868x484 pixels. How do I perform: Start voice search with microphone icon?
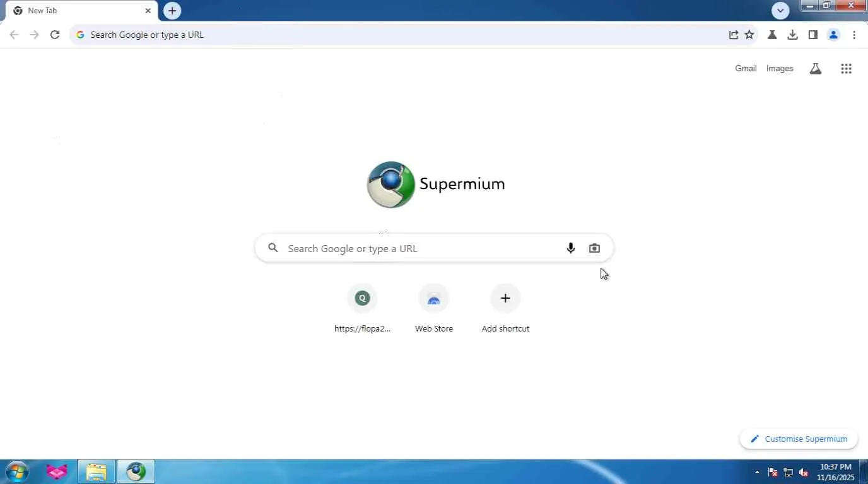[x=571, y=248]
